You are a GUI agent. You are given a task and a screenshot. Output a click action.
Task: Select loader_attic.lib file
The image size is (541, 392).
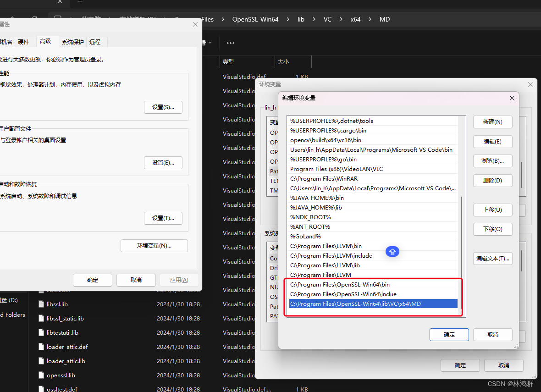66,361
